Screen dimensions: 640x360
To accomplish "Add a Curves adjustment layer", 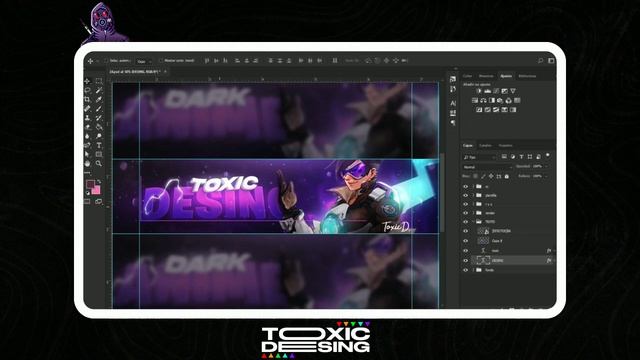I will tap(496, 91).
